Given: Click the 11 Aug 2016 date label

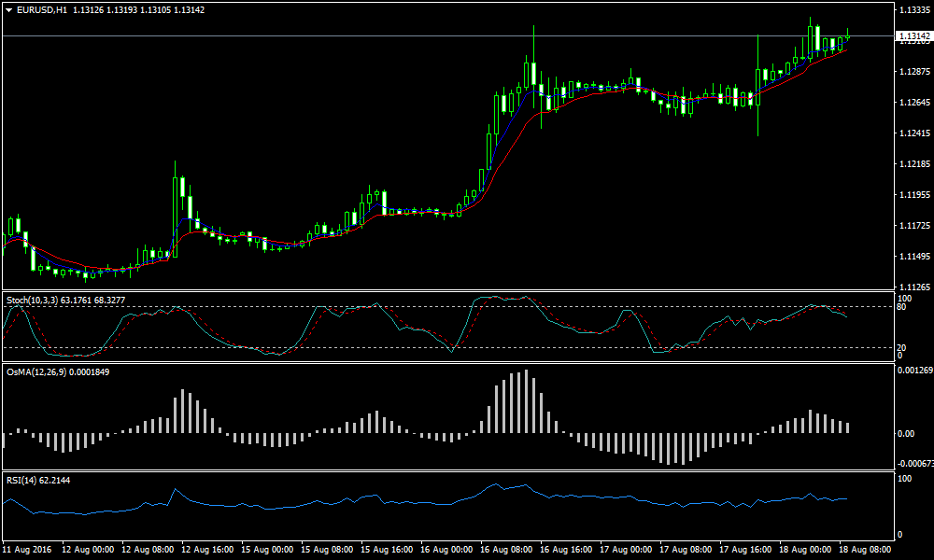Looking at the screenshot, I should pyautogui.click(x=25, y=550).
